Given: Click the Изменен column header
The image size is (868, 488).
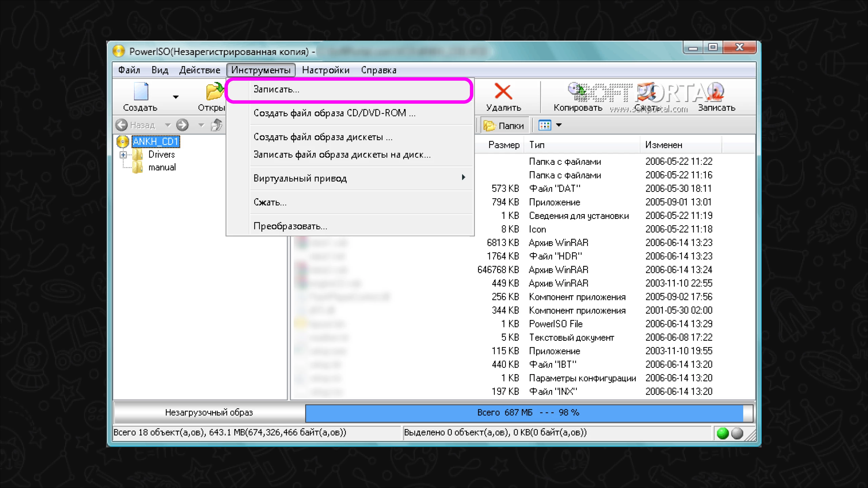Looking at the screenshot, I should coord(664,145).
